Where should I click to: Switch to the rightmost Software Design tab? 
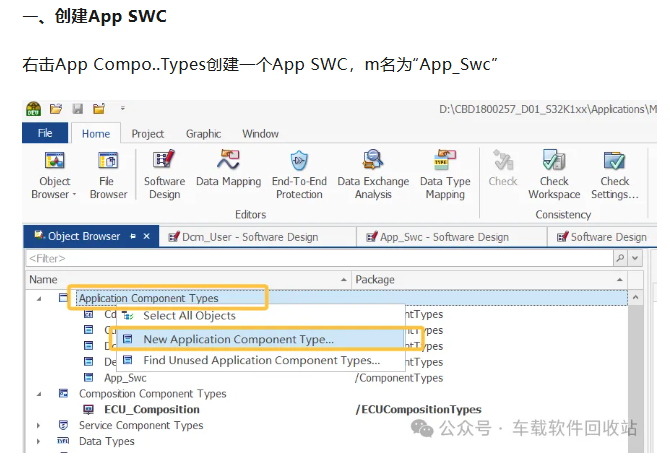click(x=602, y=237)
